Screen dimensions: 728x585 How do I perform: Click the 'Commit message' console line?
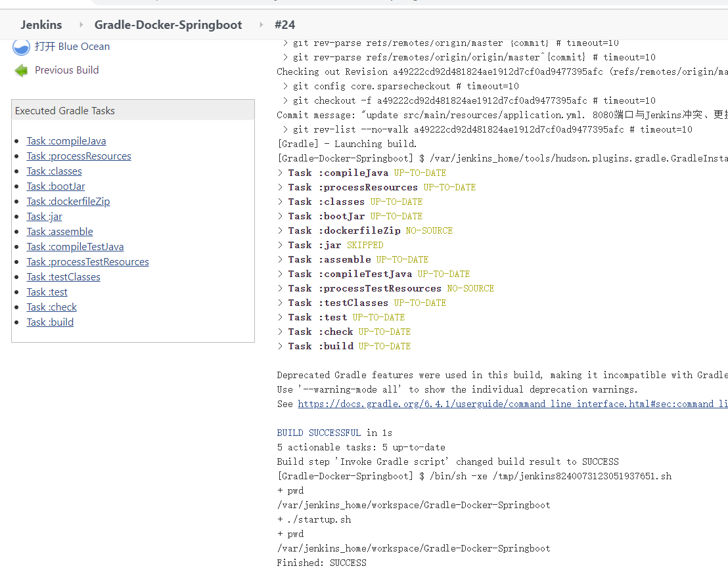pos(503,115)
